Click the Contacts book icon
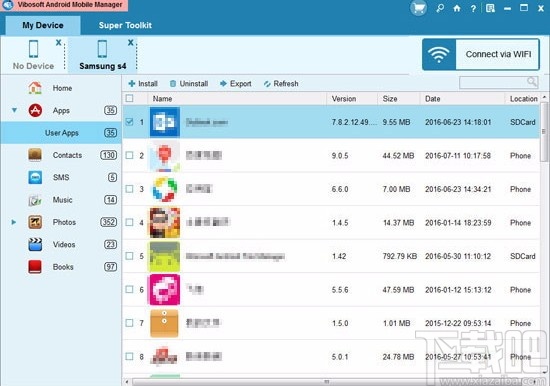The image size is (550, 386). (35, 155)
